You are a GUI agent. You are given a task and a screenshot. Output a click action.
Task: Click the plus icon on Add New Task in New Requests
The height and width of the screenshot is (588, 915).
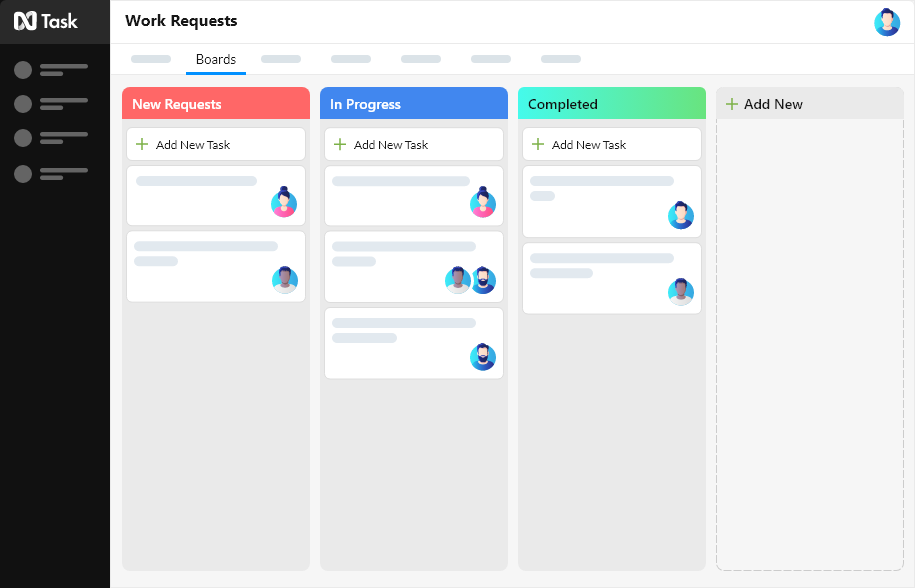141,144
